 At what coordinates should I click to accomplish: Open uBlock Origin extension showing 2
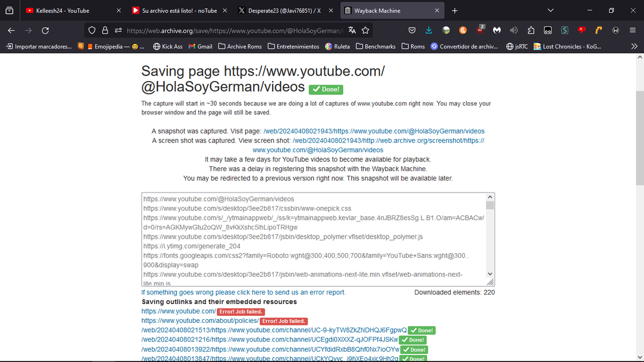click(x=480, y=29)
